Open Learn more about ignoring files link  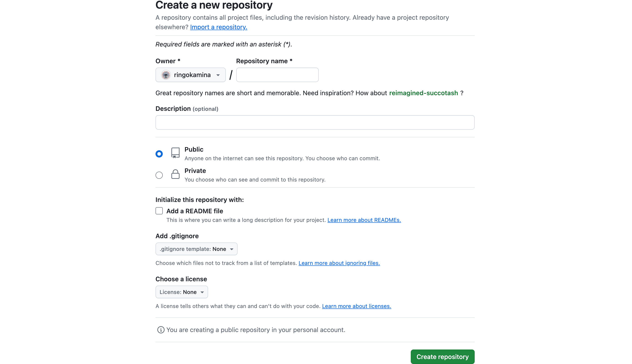point(339,263)
